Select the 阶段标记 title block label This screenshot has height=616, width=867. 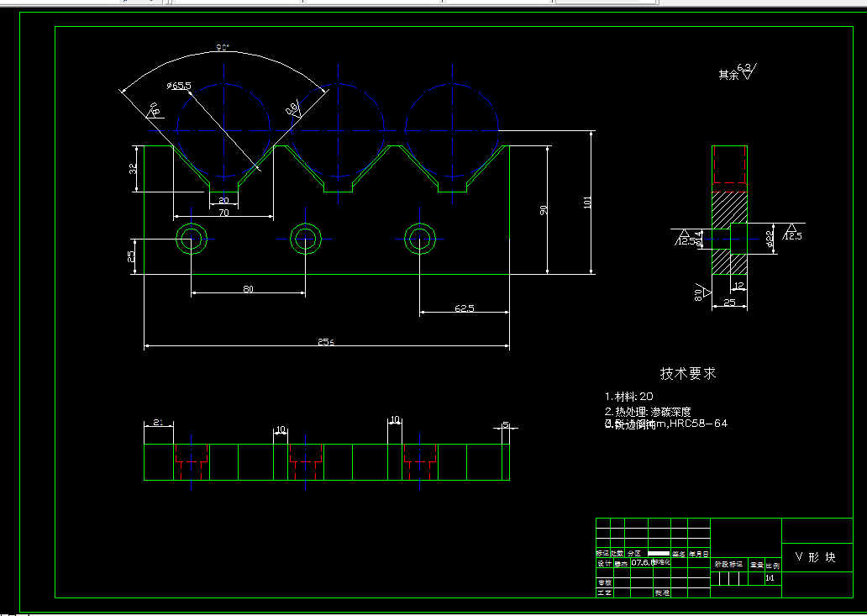[x=728, y=565]
